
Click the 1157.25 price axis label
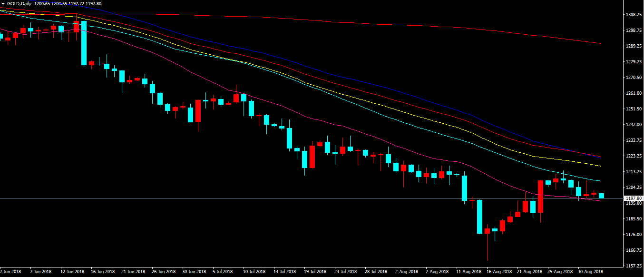tap(634, 266)
